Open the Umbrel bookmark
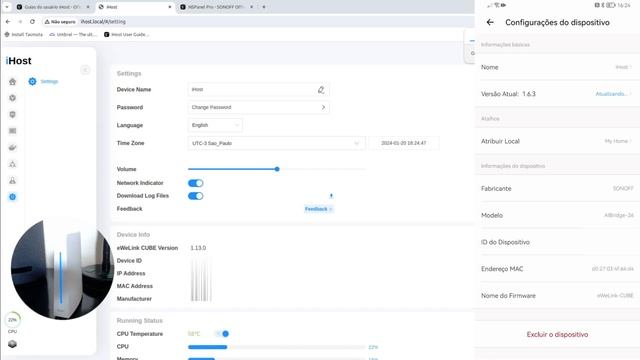640x360 pixels. point(73,35)
